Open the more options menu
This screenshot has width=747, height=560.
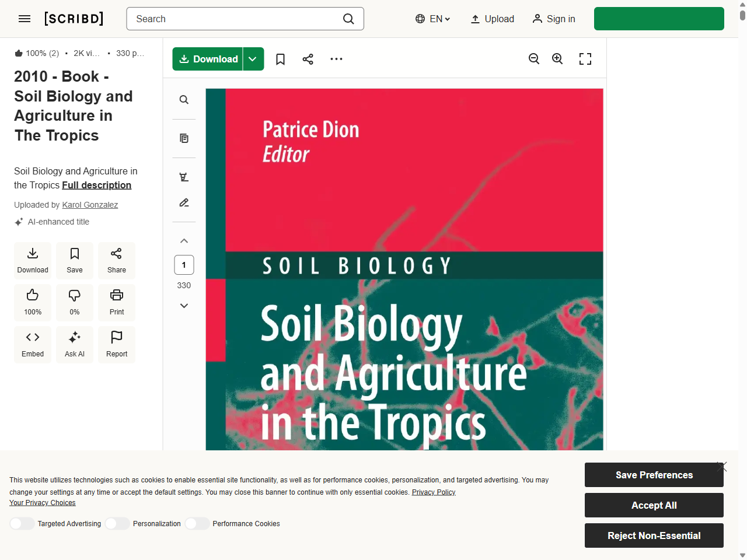click(336, 58)
